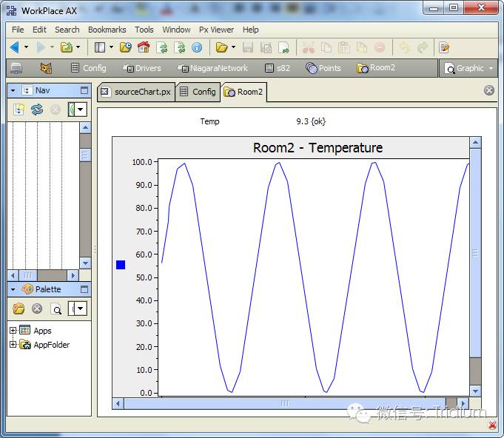Open the Forward history dropdown arrow
This screenshot has width=504, height=438.
(x=52, y=47)
